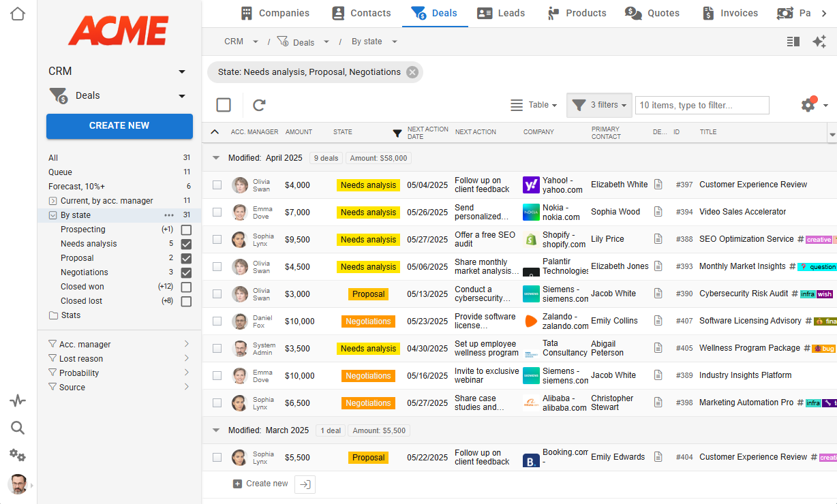Image resolution: width=837 pixels, height=504 pixels.
Task: Enable the Closed lost state checkbox
Action: coord(186,301)
